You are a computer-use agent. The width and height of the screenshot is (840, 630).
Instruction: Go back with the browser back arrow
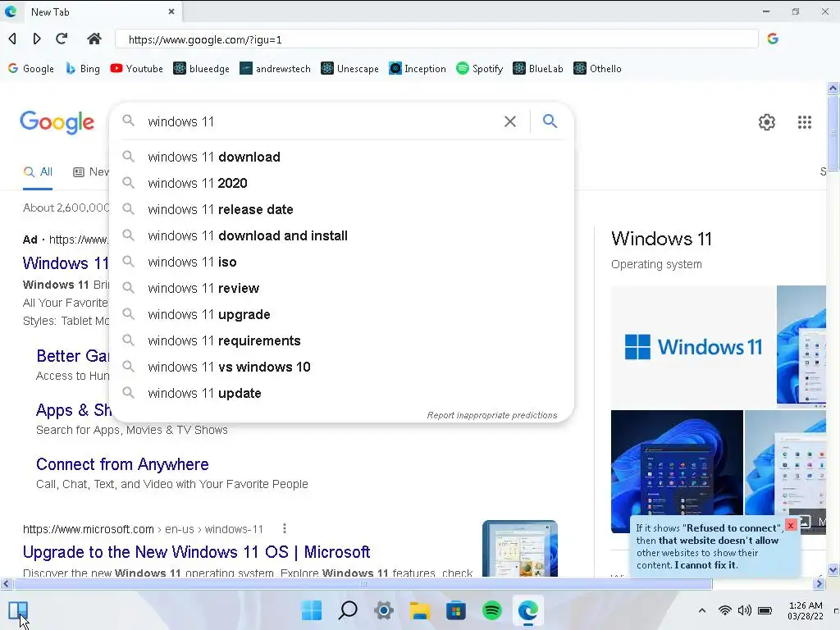pos(12,39)
